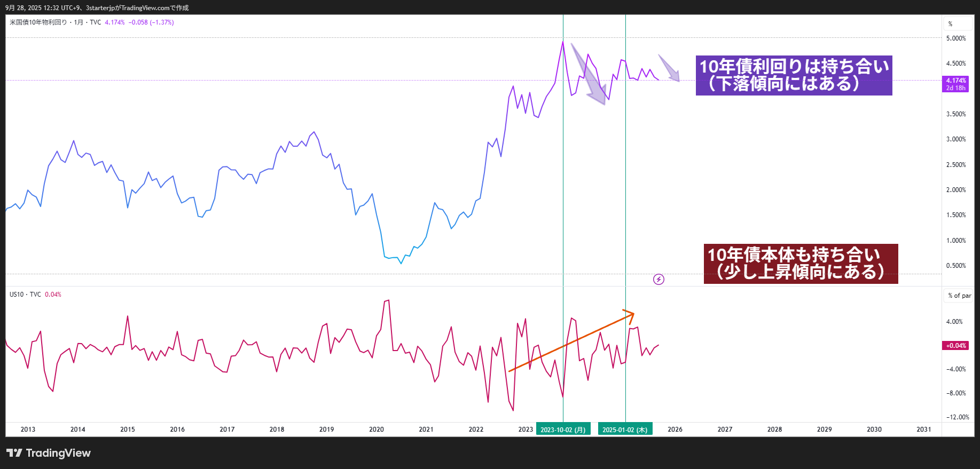Click the red +0.04% value label
Viewport: 980px width, 469px height.
click(955, 346)
